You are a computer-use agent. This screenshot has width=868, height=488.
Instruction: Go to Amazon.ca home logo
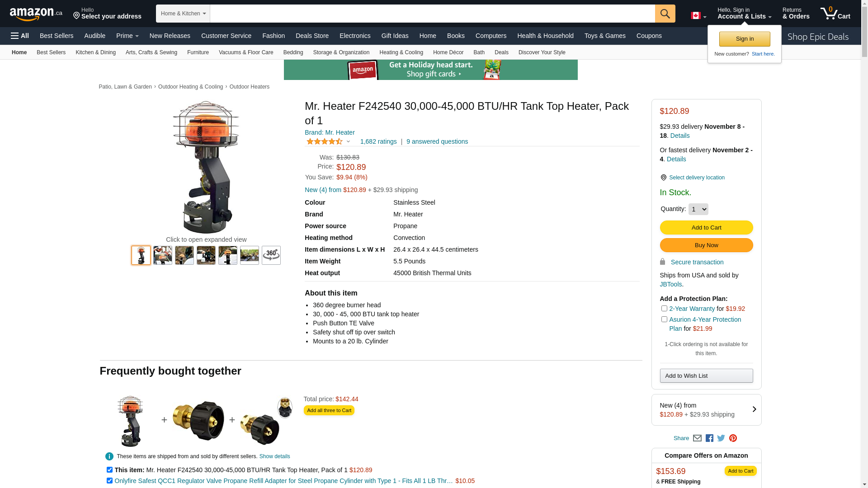tap(36, 14)
